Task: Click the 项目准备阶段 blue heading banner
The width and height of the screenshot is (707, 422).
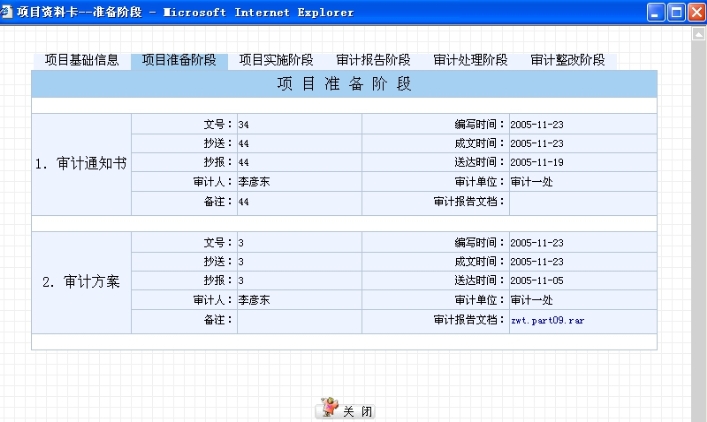Action: [344, 84]
